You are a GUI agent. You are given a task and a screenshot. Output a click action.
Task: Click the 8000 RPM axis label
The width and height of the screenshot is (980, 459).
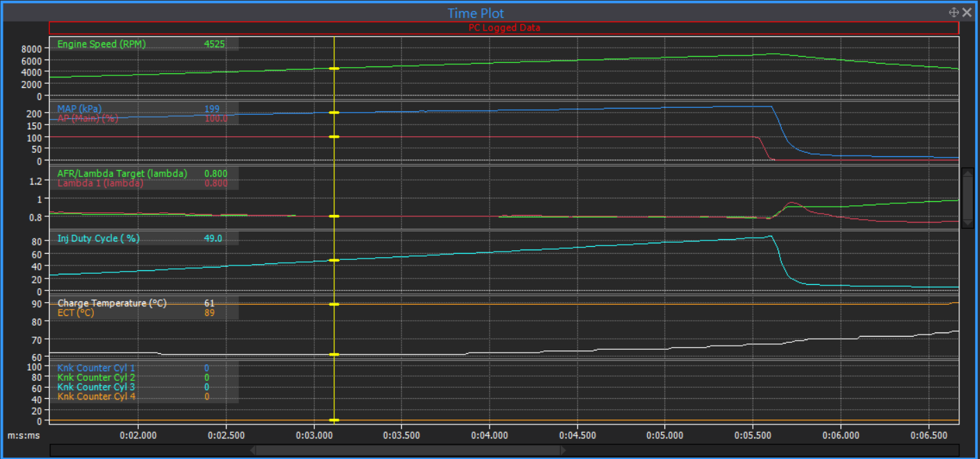(x=32, y=49)
